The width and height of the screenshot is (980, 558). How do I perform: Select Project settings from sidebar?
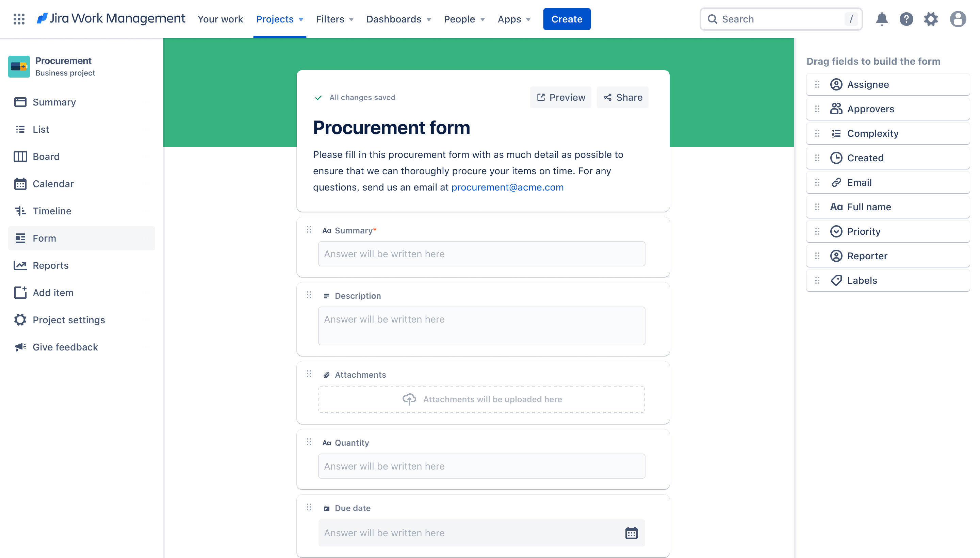(x=69, y=320)
